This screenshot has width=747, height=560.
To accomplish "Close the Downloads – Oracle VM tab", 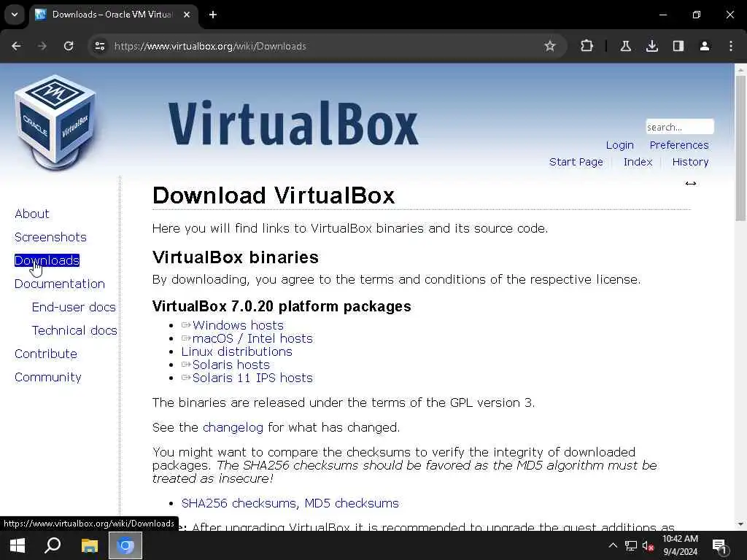I will [x=187, y=15].
